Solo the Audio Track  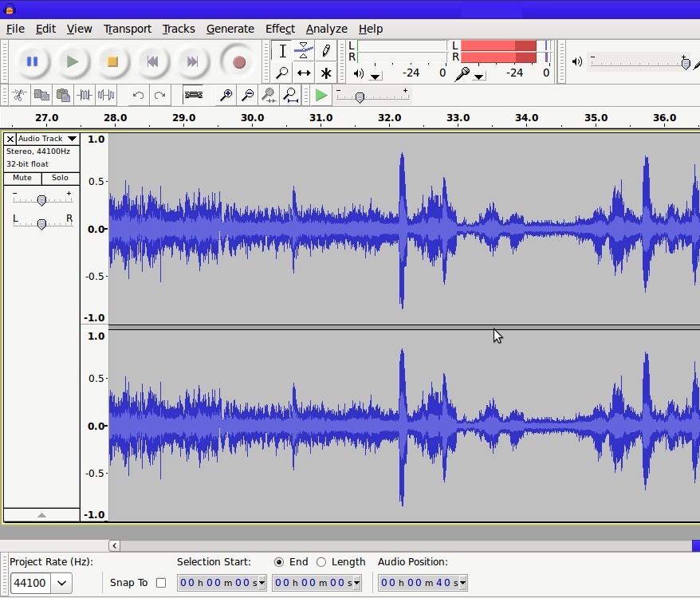[61, 178]
